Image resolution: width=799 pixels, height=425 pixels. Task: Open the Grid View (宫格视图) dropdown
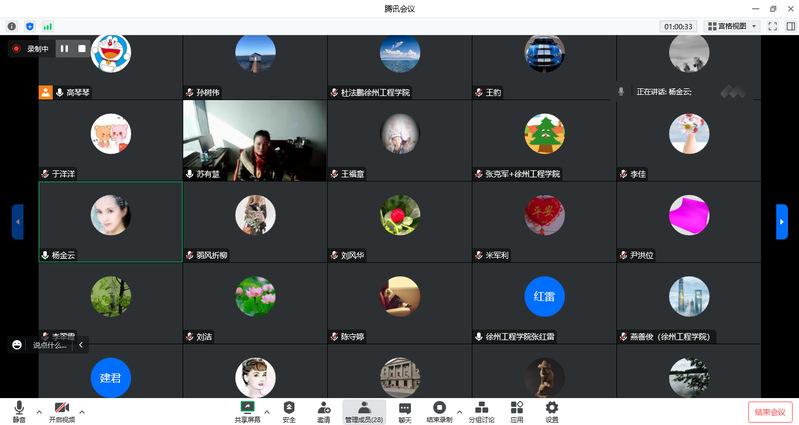click(x=732, y=26)
